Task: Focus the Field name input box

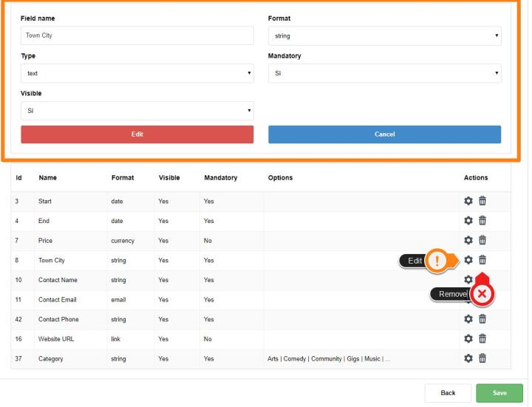Action: pos(137,35)
